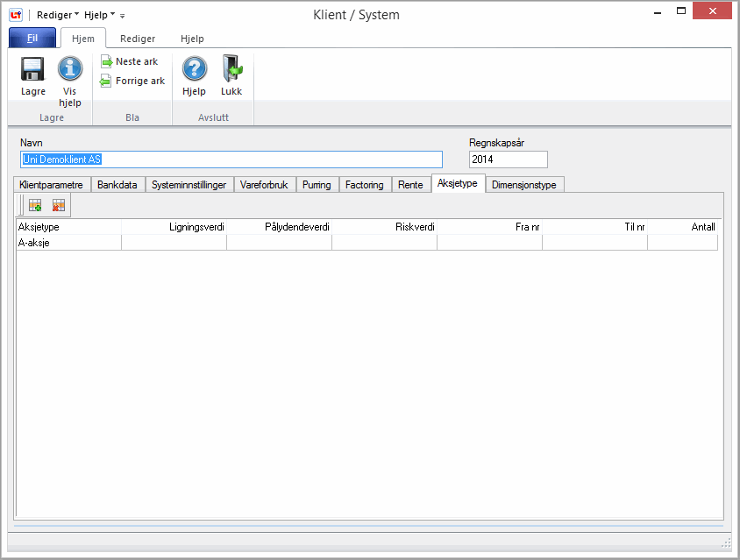
Task: Open the Klientparametre tab
Action: [51, 185]
